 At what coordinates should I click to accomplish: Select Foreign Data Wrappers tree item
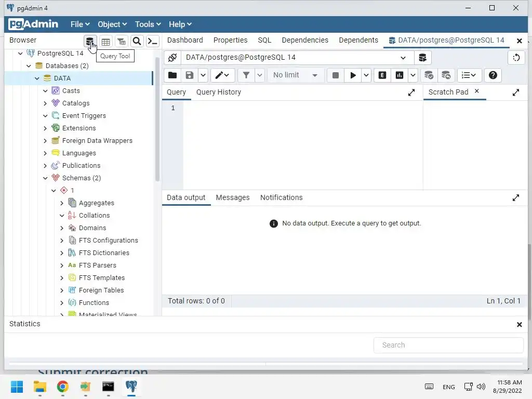(97, 141)
